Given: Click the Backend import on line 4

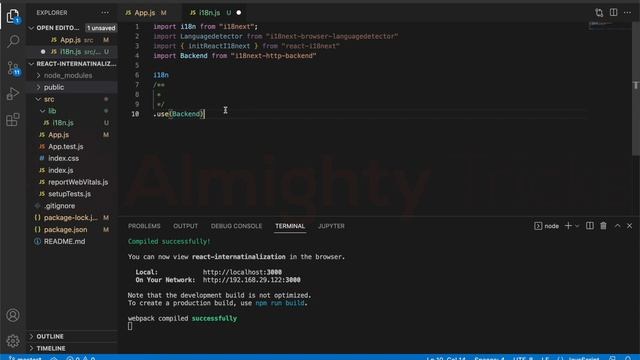Looking at the screenshot, I should pyautogui.click(x=193, y=56).
